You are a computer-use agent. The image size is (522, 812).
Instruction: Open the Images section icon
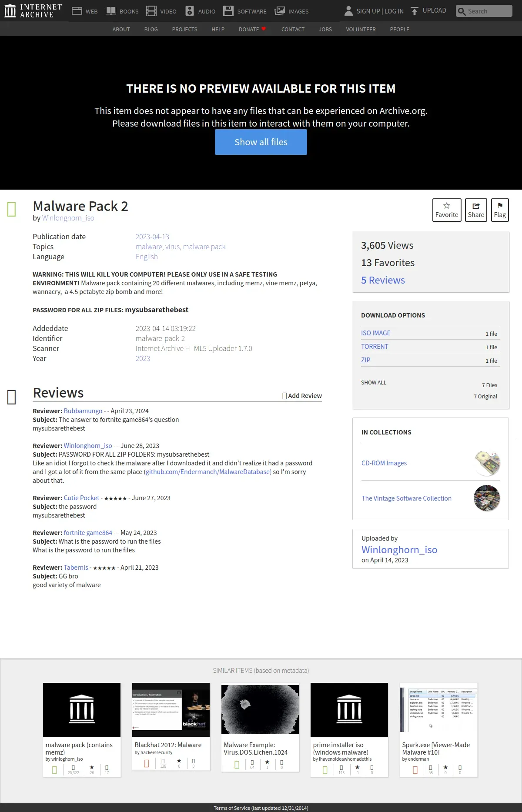(x=280, y=11)
